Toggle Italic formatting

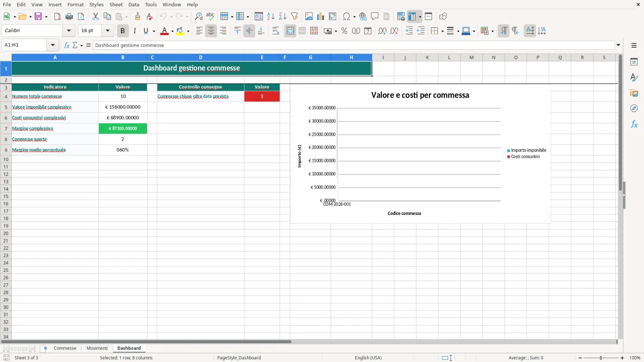click(x=134, y=31)
